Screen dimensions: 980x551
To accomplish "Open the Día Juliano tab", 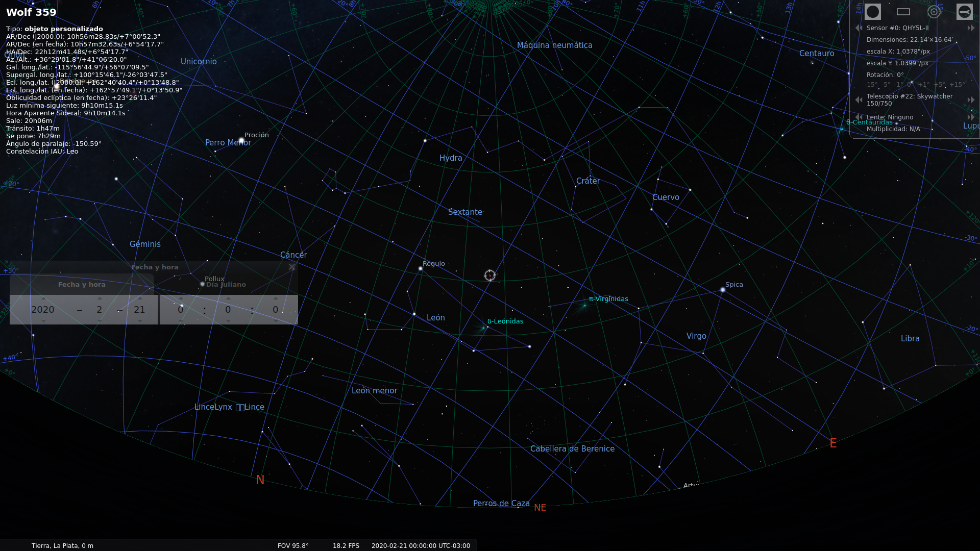I will (x=226, y=285).
